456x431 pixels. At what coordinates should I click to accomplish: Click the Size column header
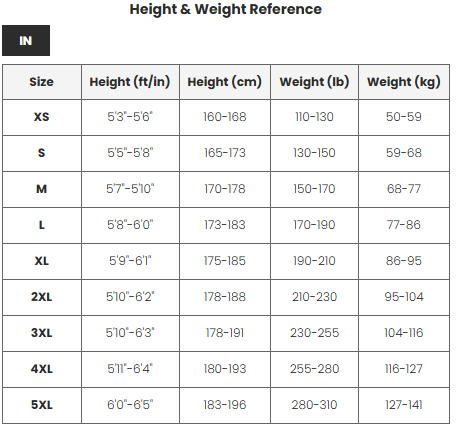[42, 82]
